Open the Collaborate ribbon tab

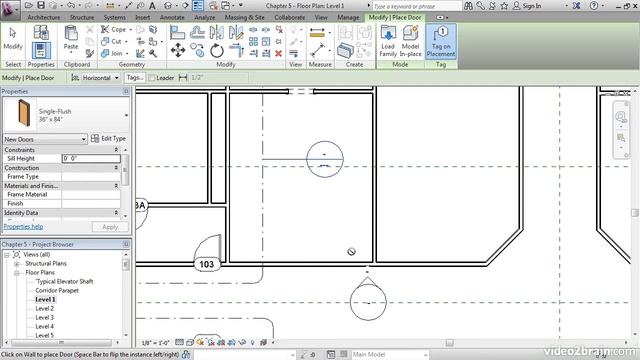pos(289,18)
